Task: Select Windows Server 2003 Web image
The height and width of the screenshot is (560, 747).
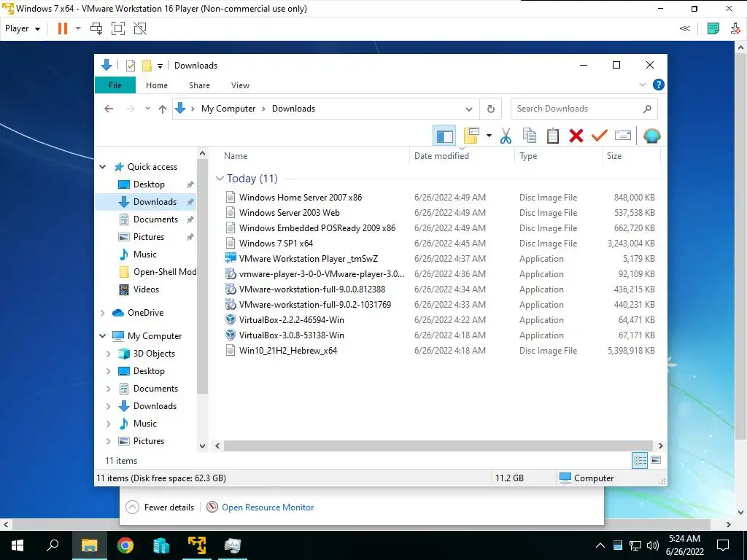Action: click(289, 213)
